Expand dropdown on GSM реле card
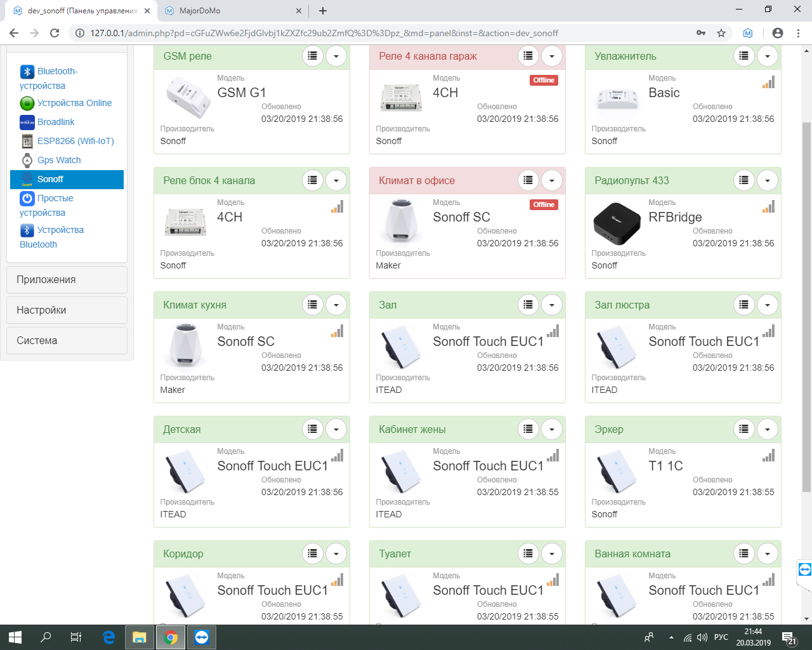This screenshot has width=812, height=650. [336, 56]
